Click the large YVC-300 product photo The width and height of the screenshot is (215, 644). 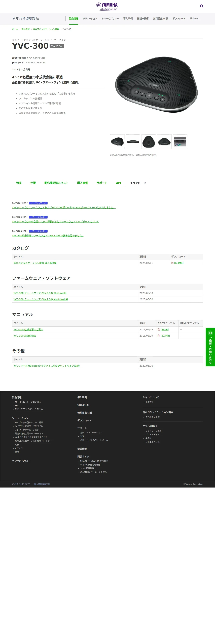coord(156,85)
